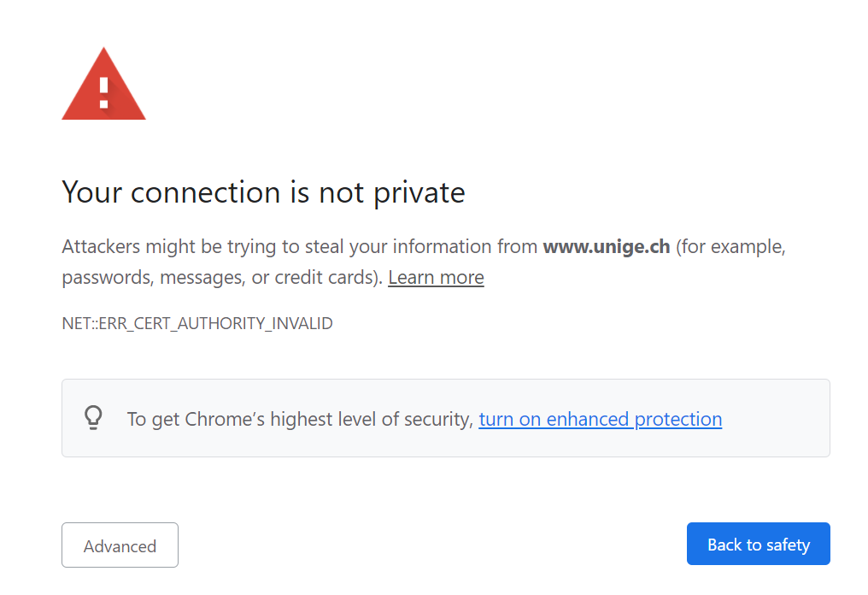Click the underlined Learn more text
868x595 pixels.
pyautogui.click(x=436, y=277)
